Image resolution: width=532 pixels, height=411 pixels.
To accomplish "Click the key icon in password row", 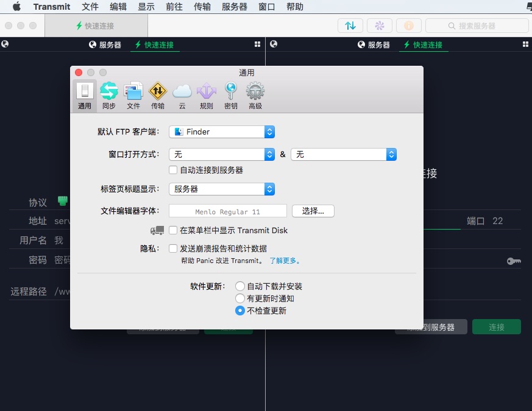I will (514, 261).
